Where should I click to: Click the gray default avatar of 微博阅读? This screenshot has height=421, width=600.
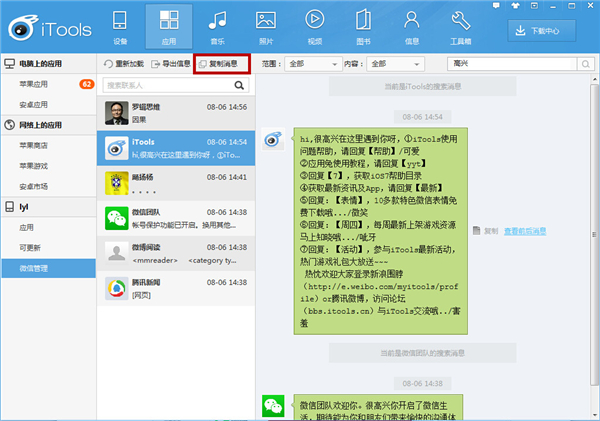[117, 253]
